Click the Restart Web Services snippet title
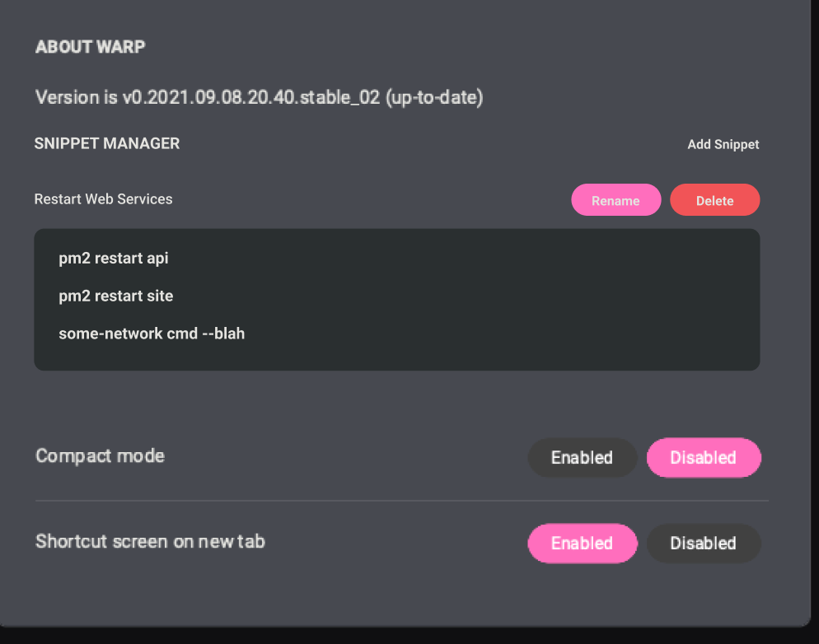Viewport: 819px width, 644px height. (x=103, y=199)
